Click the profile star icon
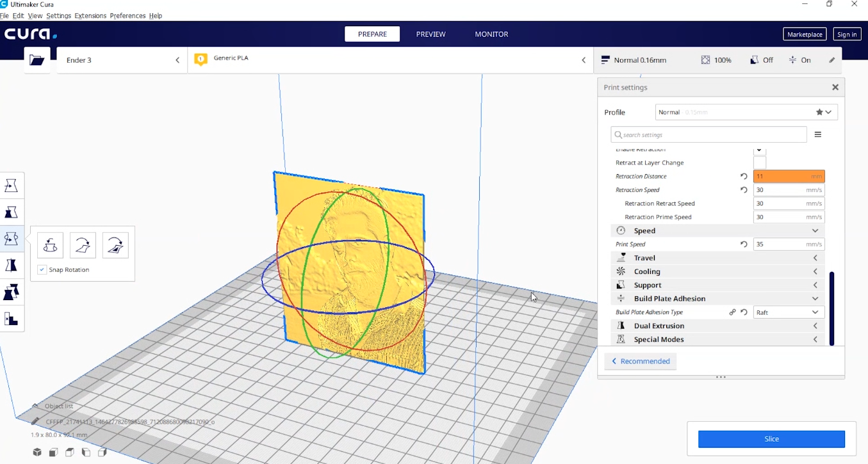Viewport: 868px width, 464px height. click(x=819, y=112)
